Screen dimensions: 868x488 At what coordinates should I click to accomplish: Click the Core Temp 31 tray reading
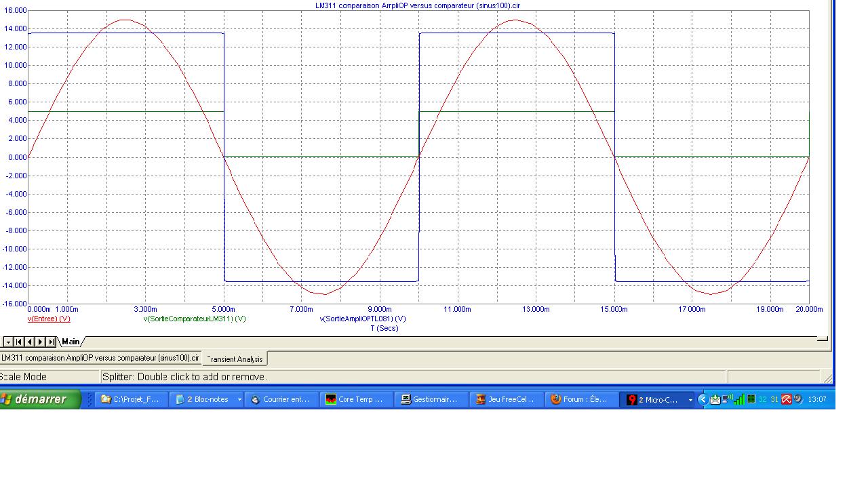point(774,399)
